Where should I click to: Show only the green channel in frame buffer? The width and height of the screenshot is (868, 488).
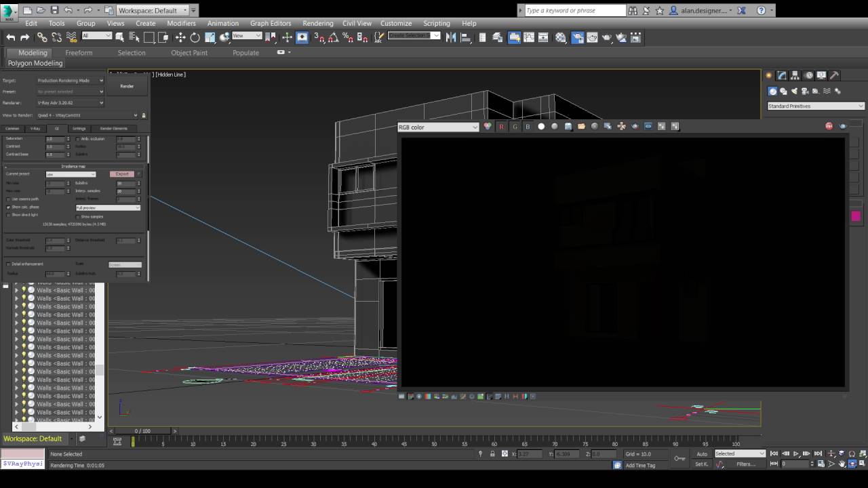point(515,127)
